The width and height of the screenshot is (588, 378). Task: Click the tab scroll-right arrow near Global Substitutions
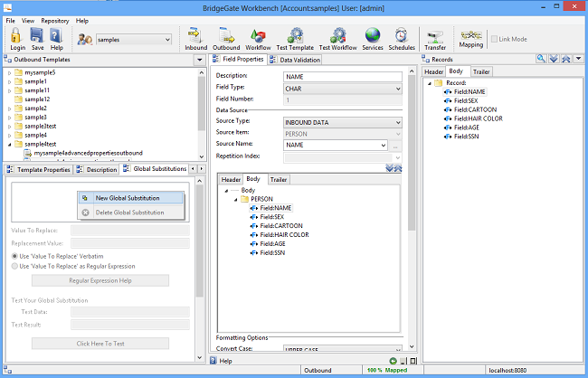click(x=202, y=169)
